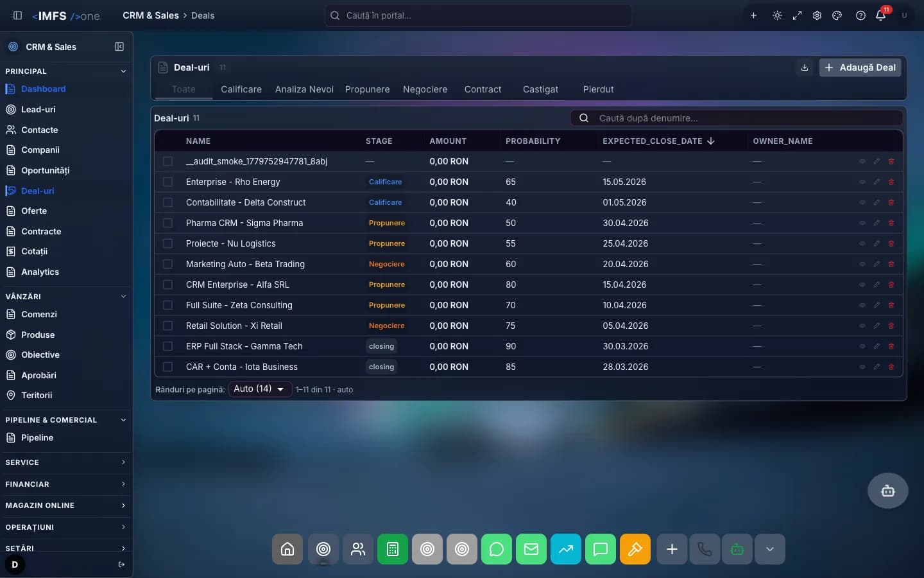The image size is (924, 578).
Task: Open the Castigat stage tab
Action: tap(540, 89)
